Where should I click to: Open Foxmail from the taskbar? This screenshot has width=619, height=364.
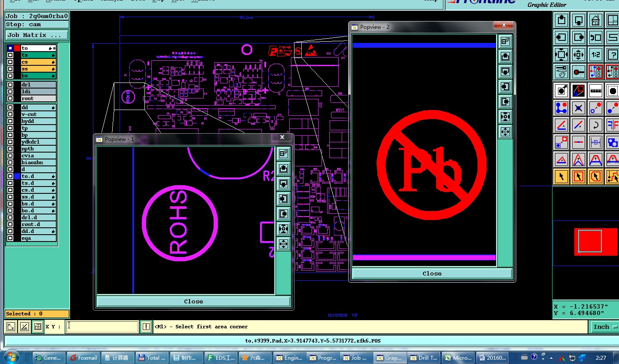click(83, 358)
